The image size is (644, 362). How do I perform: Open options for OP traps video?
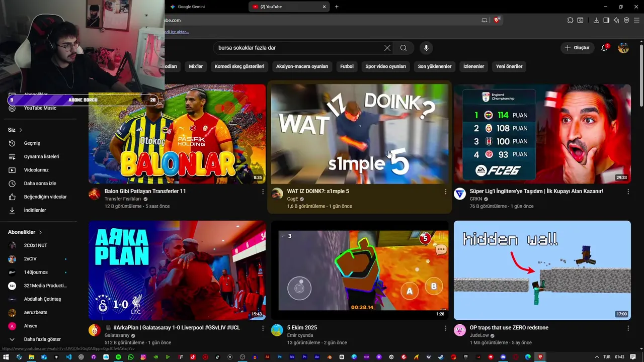tap(628, 328)
